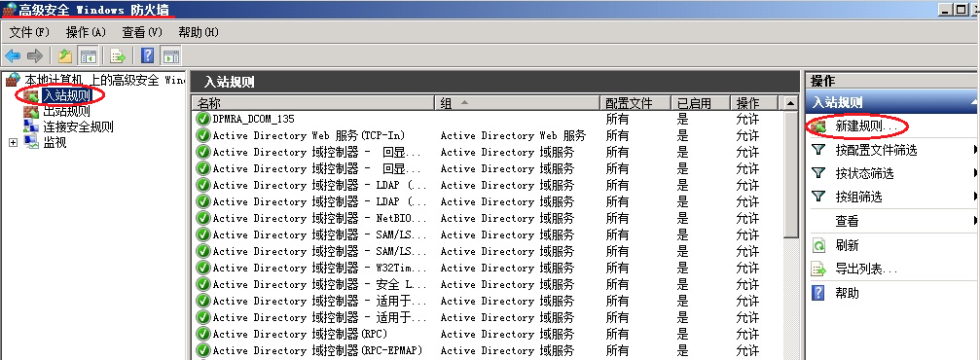Click the rule list scrollbar up arrow
This screenshot has width=980, height=360.
(790, 103)
